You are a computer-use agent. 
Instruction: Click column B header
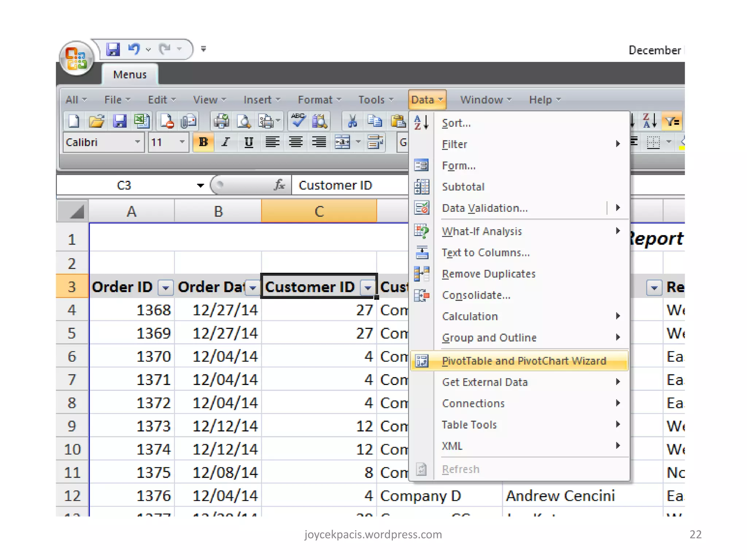218,211
